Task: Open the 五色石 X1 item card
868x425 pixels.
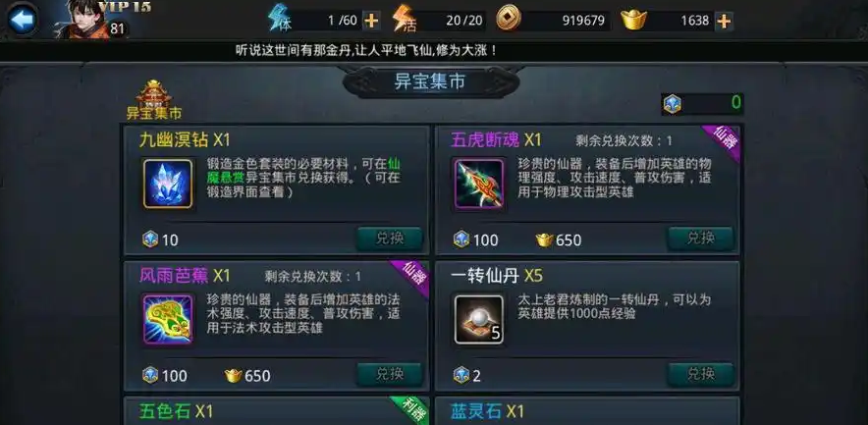Action: tap(276, 411)
